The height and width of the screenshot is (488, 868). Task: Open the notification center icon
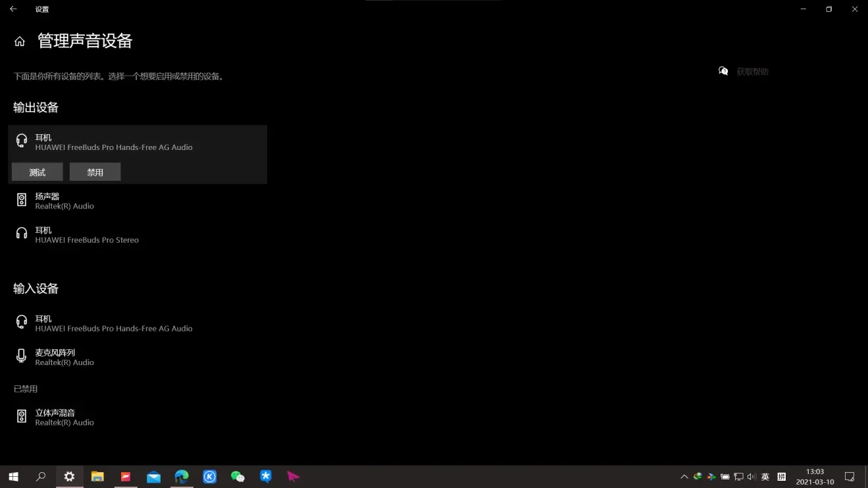coord(850,477)
